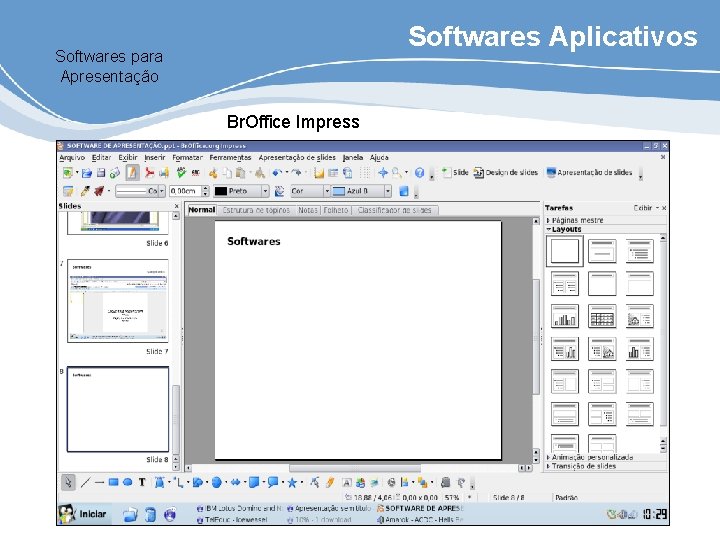Collapse the Layouts section
The height and width of the screenshot is (540, 720).
click(564, 229)
